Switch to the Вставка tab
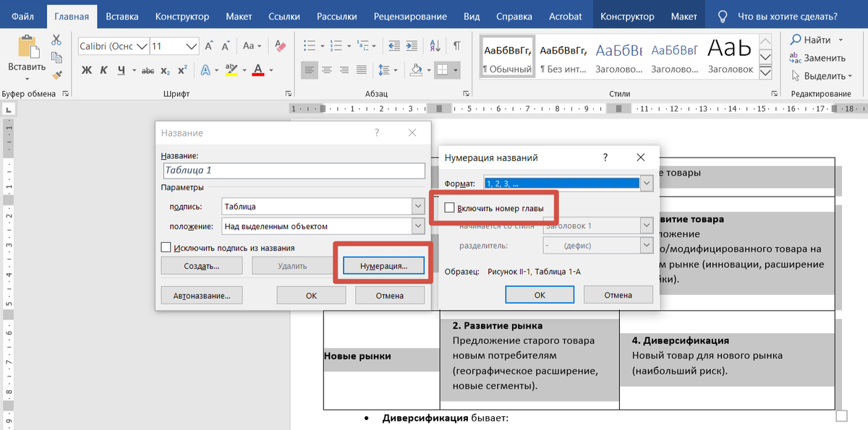 (x=122, y=16)
